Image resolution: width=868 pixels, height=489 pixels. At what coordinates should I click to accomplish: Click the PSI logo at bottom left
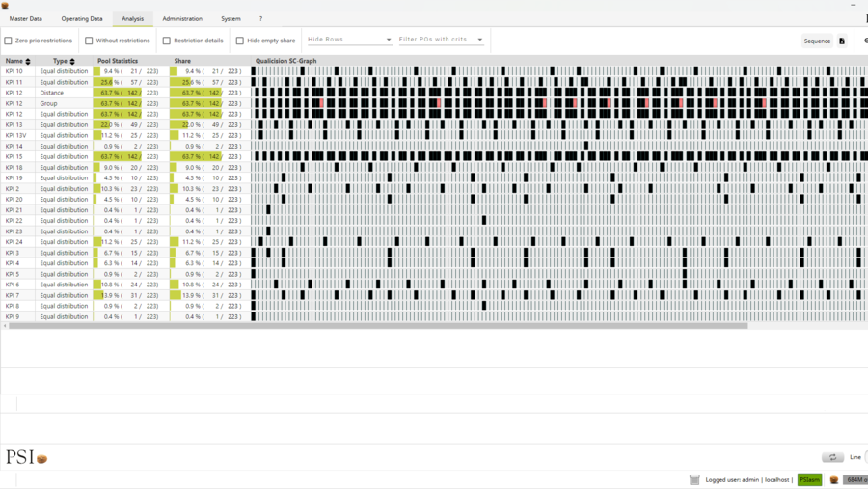tap(26, 456)
